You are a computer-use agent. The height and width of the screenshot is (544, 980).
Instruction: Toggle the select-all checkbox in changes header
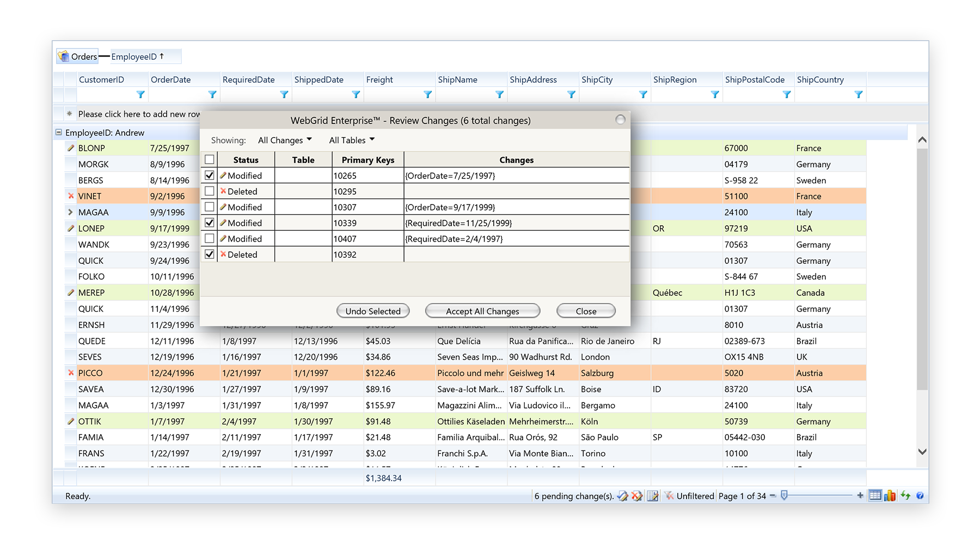click(210, 160)
